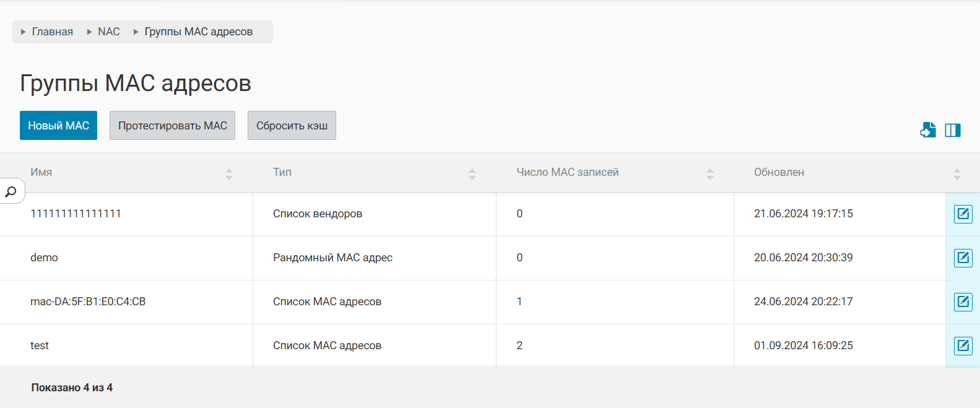Navigate to NAC breadcrumb
Viewport: 980px width, 408px height.
click(x=108, y=32)
